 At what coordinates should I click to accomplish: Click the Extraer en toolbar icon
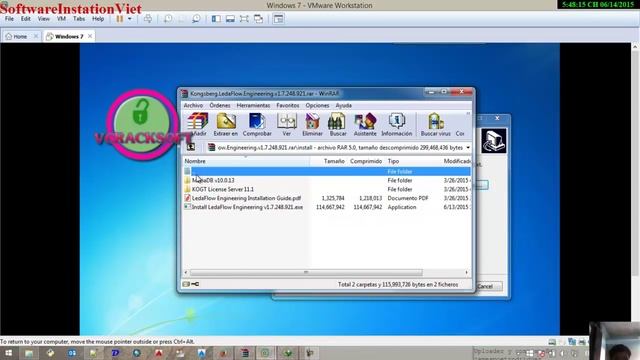coord(226,122)
